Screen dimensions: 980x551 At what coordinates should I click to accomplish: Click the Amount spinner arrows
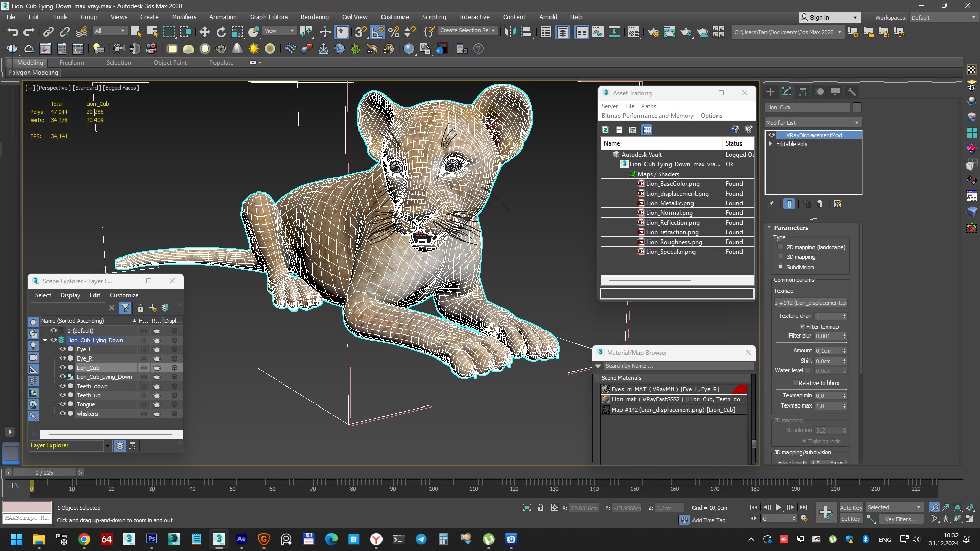pos(844,351)
